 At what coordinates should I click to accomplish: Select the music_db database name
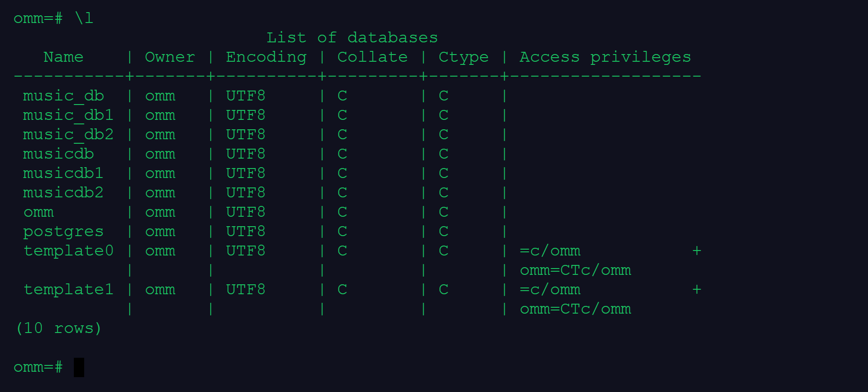[63, 96]
